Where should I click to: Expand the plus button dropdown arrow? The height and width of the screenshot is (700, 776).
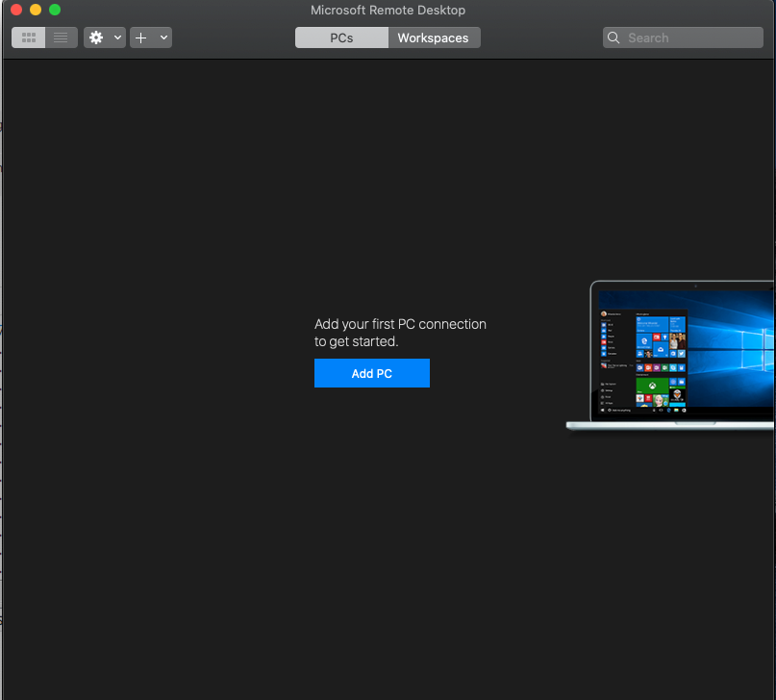tap(163, 37)
